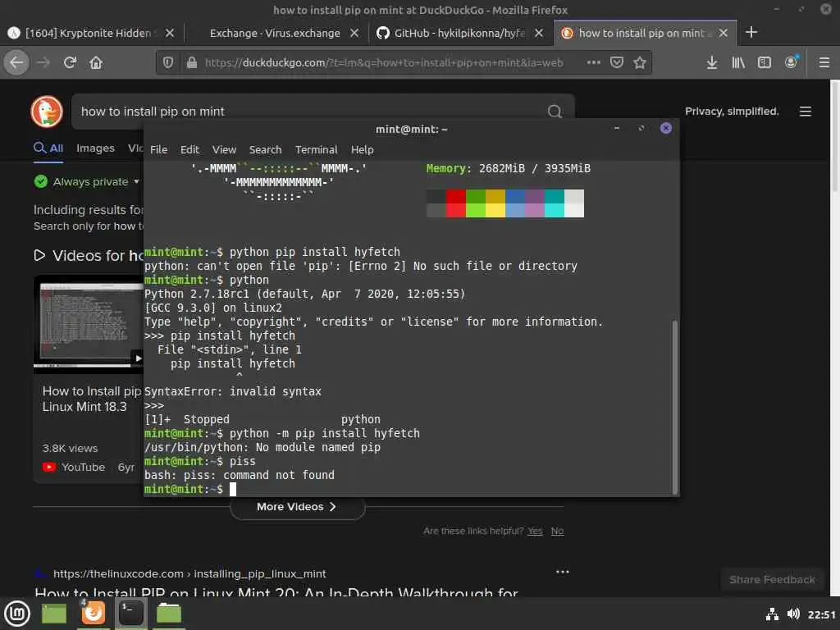
Task: Open result options three dots for thelinuxcode
Action: click(x=563, y=572)
